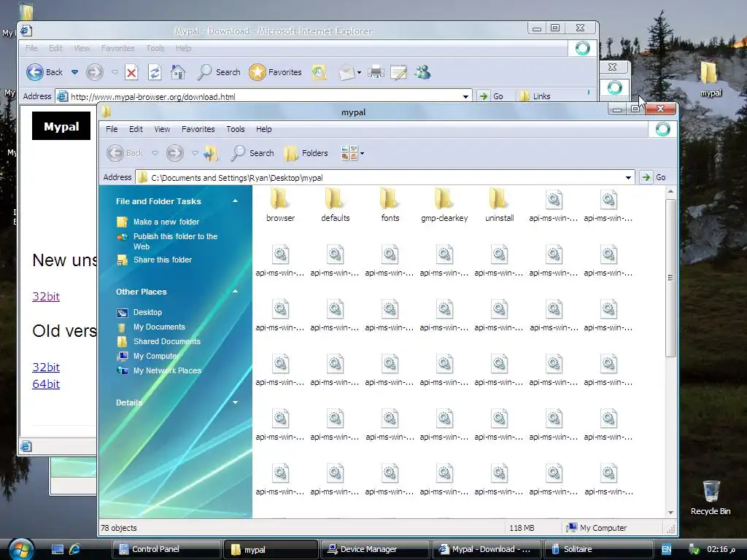Click the Refresh icon in Internet Explorer
This screenshot has width=747, height=560.
coord(155,72)
